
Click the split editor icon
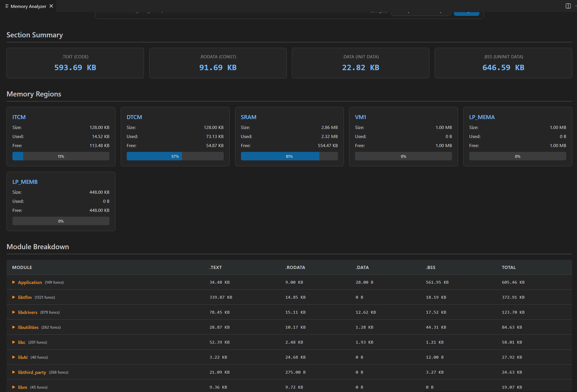click(568, 6)
